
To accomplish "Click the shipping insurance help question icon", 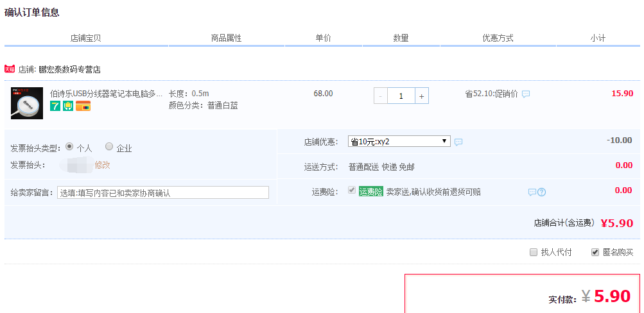I will click(542, 192).
